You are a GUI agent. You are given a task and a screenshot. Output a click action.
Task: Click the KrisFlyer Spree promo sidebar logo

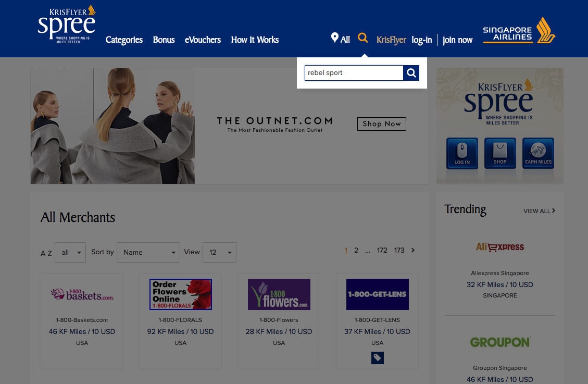[x=498, y=102]
